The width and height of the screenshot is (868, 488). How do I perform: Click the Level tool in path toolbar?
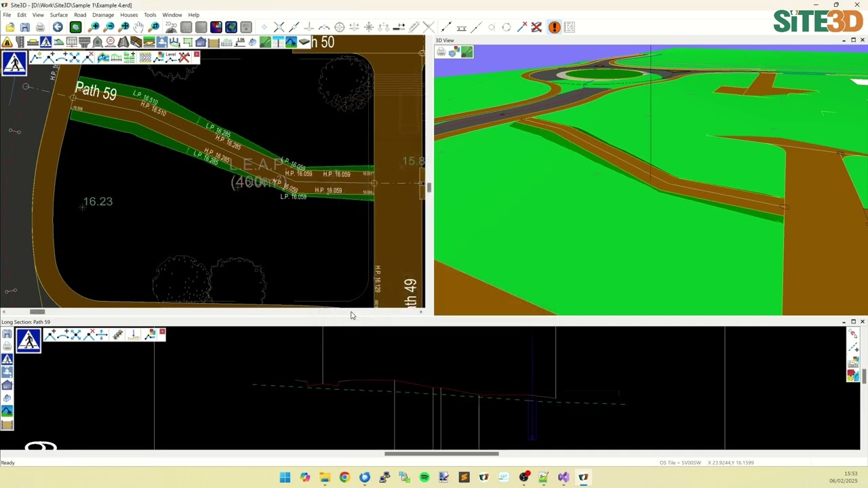(x=171, y=57)
